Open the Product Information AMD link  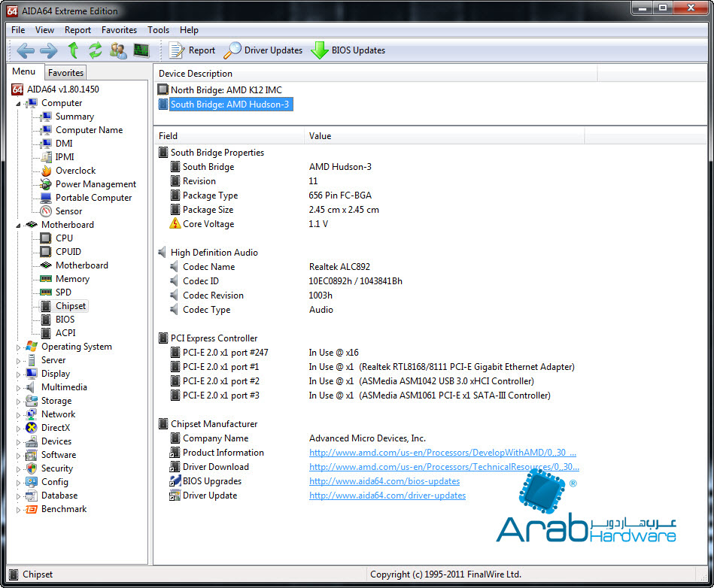442,453
